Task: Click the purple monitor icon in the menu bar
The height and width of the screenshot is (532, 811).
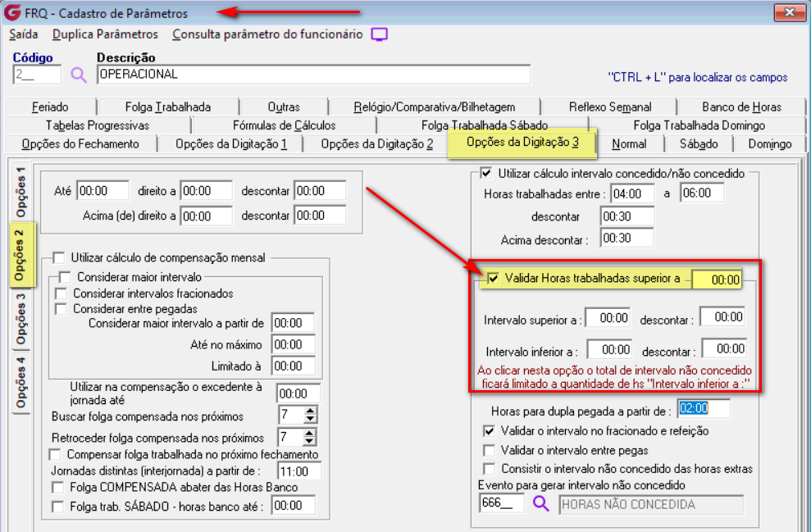Action: [x=379, y=34]
